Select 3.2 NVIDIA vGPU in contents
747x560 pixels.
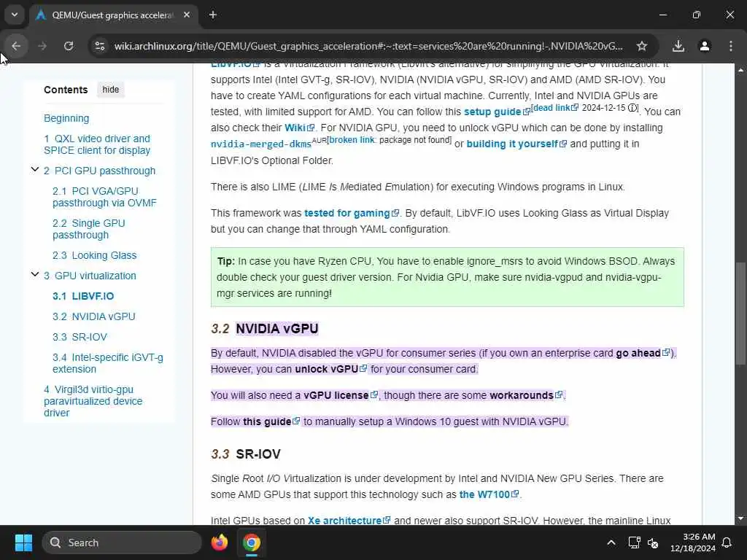click(x=94, y=316)
